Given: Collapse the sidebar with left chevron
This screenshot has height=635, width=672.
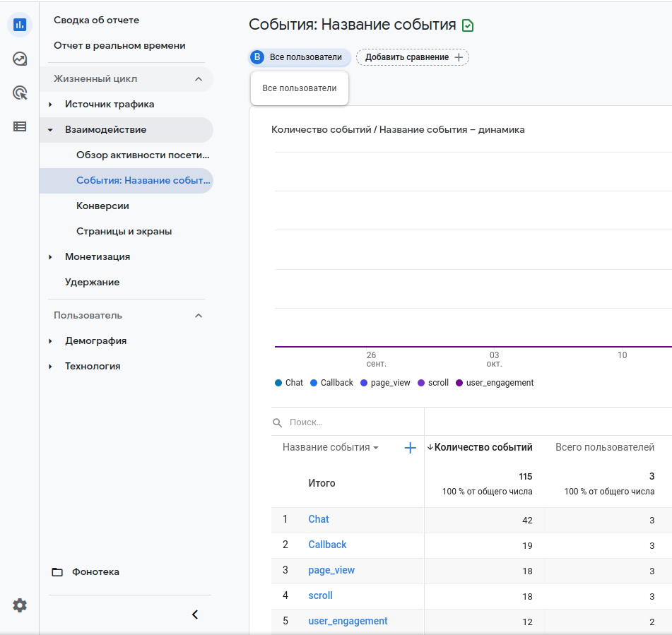Looking at the screenshot, I should (x=195, y=615).
